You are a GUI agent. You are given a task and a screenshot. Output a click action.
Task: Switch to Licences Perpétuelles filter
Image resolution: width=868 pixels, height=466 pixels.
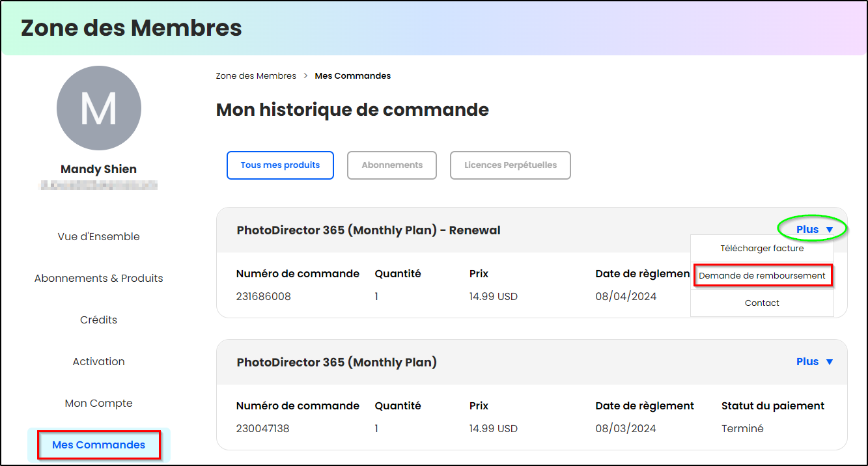click(x=511, y=165)
